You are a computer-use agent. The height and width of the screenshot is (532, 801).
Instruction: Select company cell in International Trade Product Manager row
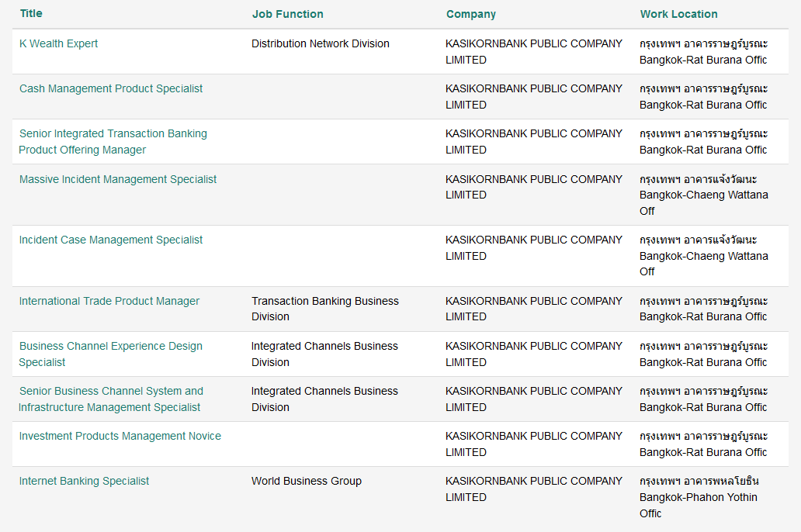(x=534, y=309)
